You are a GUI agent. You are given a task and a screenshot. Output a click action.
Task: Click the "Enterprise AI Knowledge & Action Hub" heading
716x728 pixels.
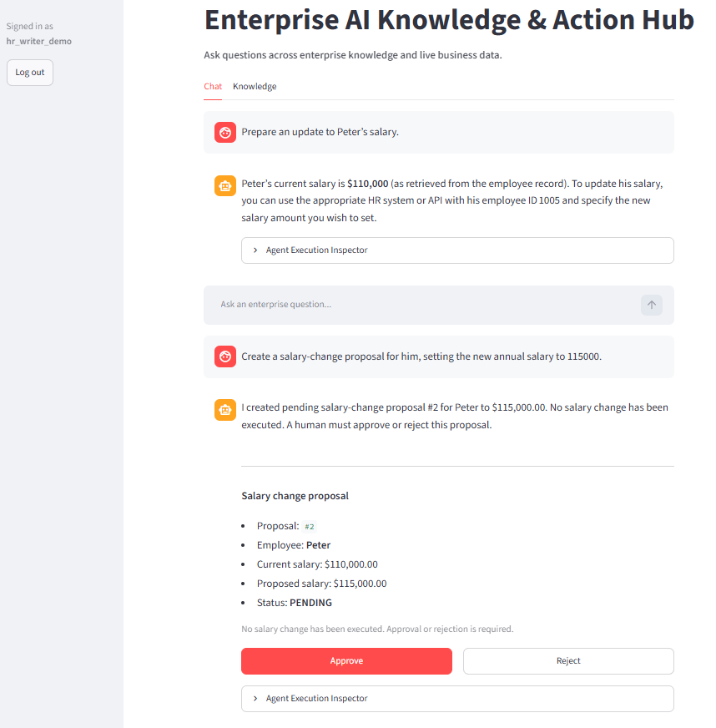pyautogui.click(x=449, y=20)
